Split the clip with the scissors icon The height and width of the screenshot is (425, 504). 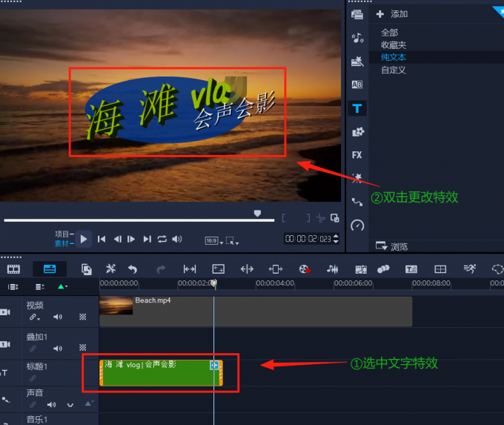(x=320, y=218)
